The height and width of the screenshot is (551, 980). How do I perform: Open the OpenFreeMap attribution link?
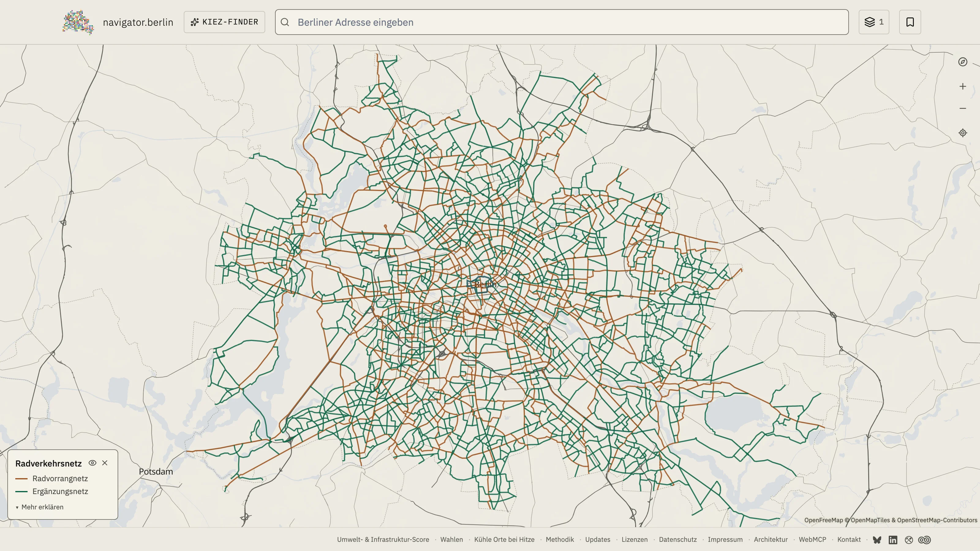point(824,520)
